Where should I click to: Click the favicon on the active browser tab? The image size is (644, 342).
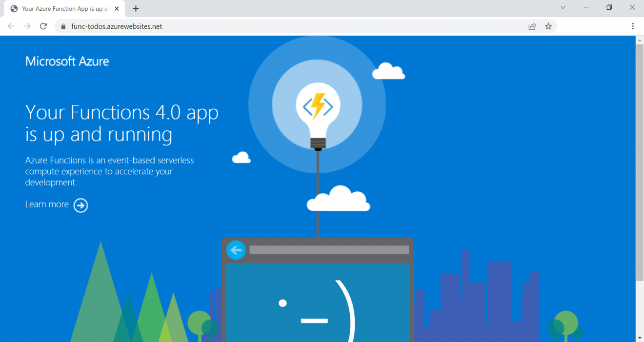(x=14, y=8)
